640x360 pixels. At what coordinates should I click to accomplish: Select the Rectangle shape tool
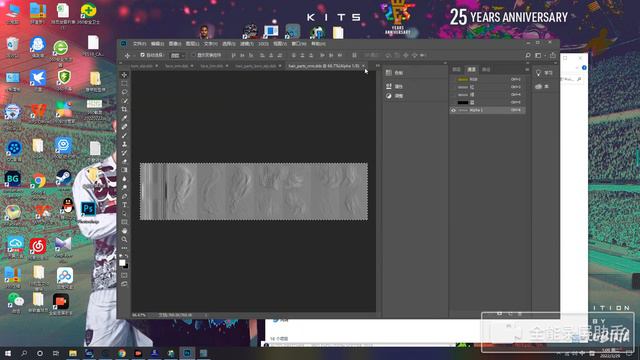[124, 222]
